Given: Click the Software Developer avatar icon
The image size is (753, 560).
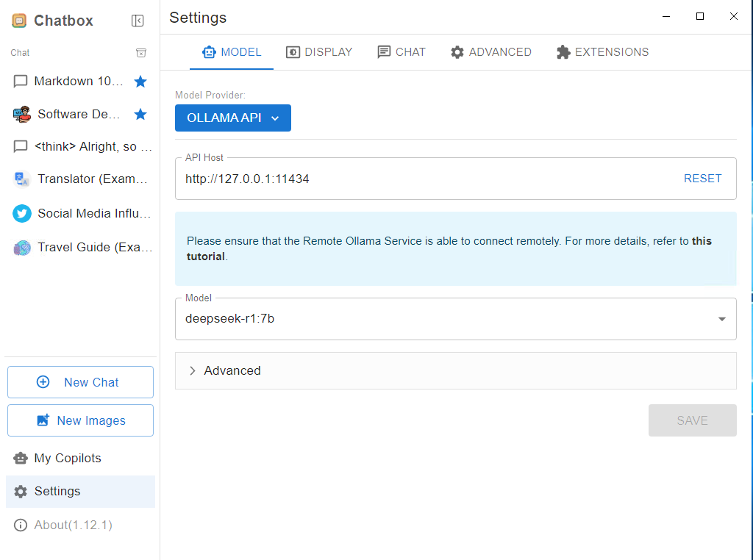Looking at the screenshot, I should [x=21, y=114].
